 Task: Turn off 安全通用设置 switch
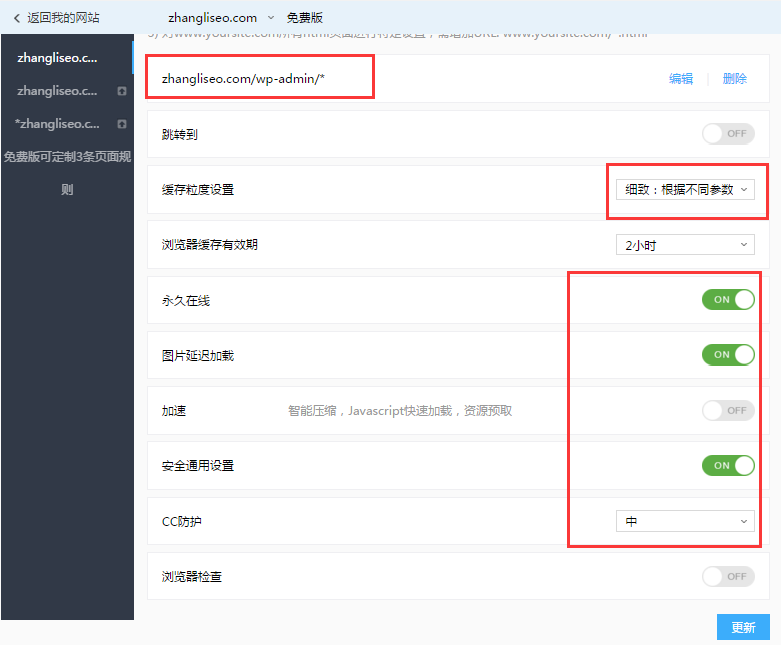pos(728,465)
